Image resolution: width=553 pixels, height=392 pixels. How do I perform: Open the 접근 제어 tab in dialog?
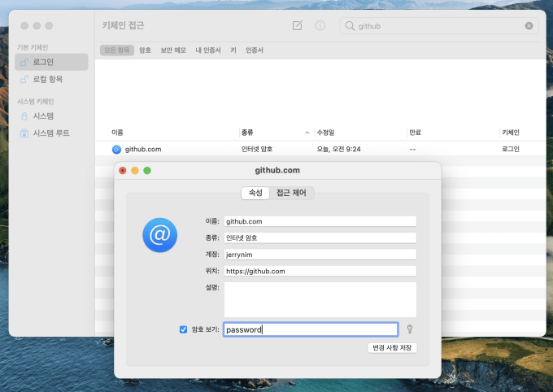tap(291, 193)
